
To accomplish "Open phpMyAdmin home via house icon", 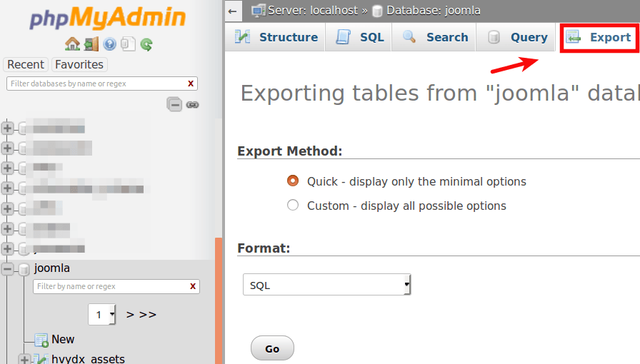I will point(72,44).
